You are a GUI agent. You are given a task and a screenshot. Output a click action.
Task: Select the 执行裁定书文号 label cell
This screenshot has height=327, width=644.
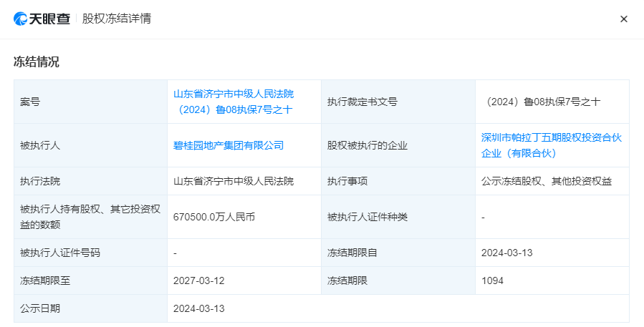tap(398, 102)
